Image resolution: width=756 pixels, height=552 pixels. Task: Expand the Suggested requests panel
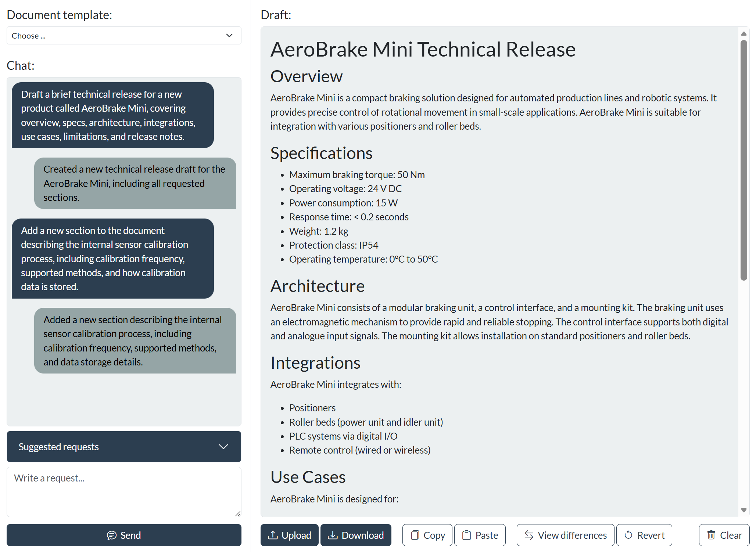[124, 447]
